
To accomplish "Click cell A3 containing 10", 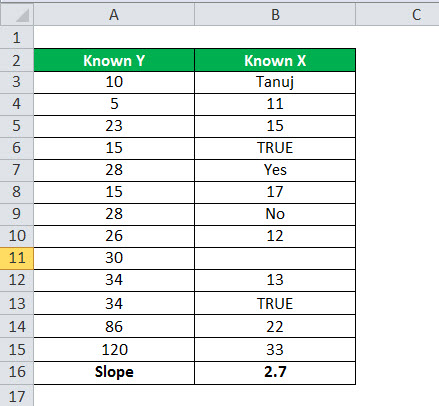I will 114,82.
